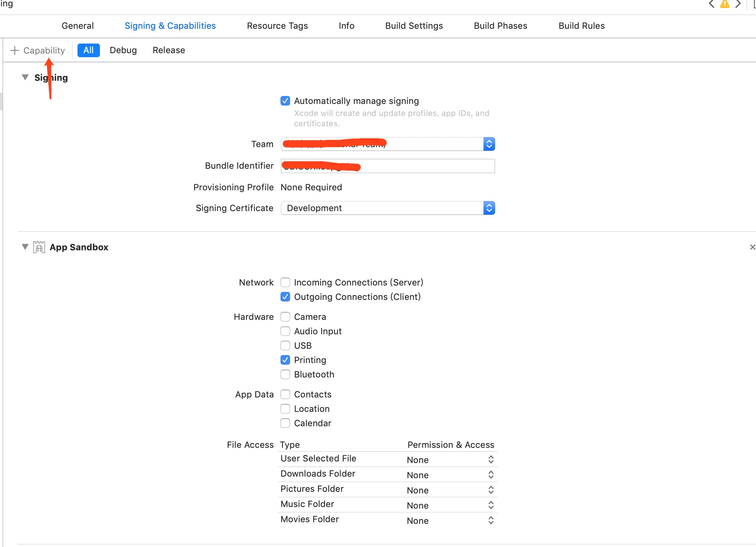Toggle the Printing hardware checkbox
The height and width of the screenshot is (547, 756).
285,360
